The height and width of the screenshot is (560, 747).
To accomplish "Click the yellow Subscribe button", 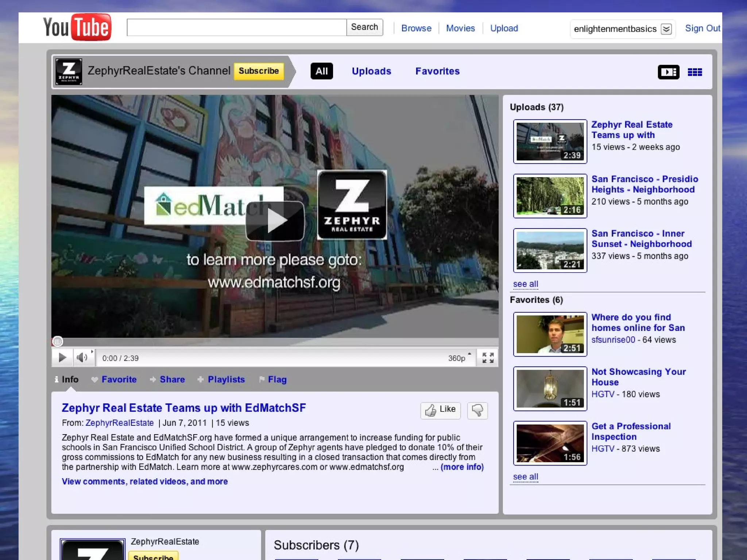I will 259,71.
